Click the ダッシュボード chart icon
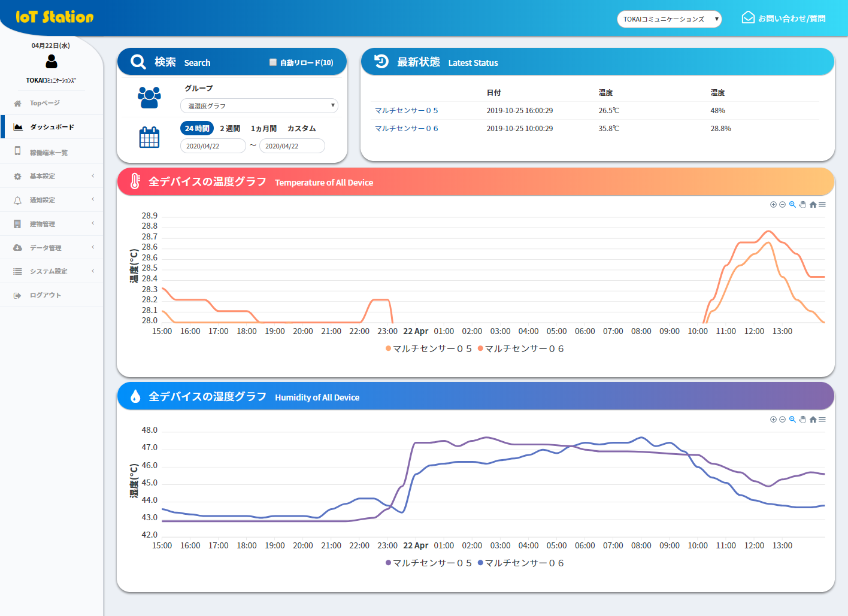The image size is (848, 616). [18, 127]
